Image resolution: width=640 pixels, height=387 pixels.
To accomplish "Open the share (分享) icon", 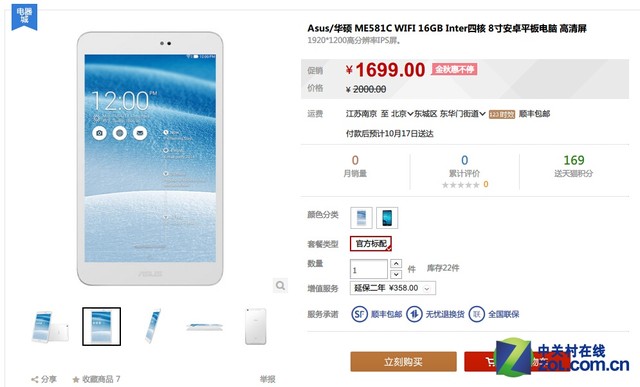I will click(x=35, y=379).
